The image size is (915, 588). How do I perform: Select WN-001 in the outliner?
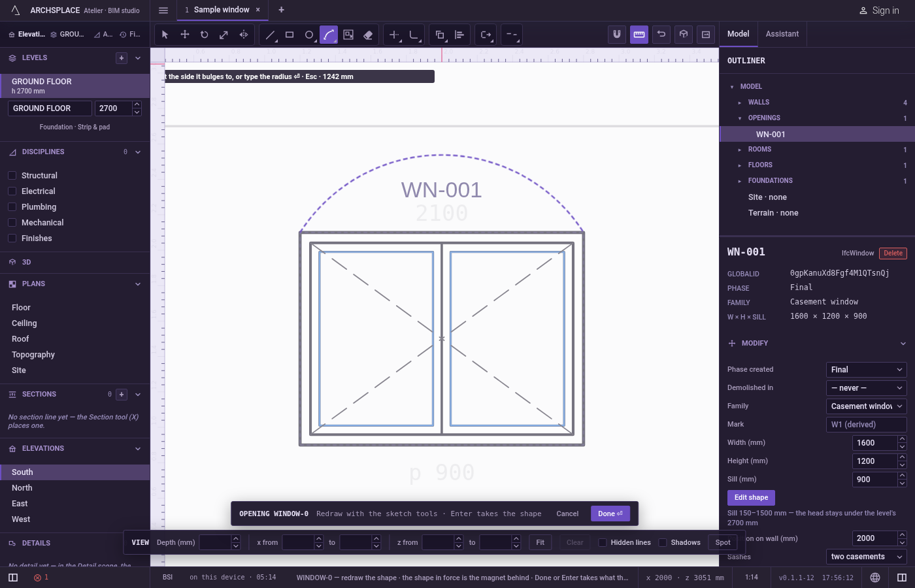[817, 134]
